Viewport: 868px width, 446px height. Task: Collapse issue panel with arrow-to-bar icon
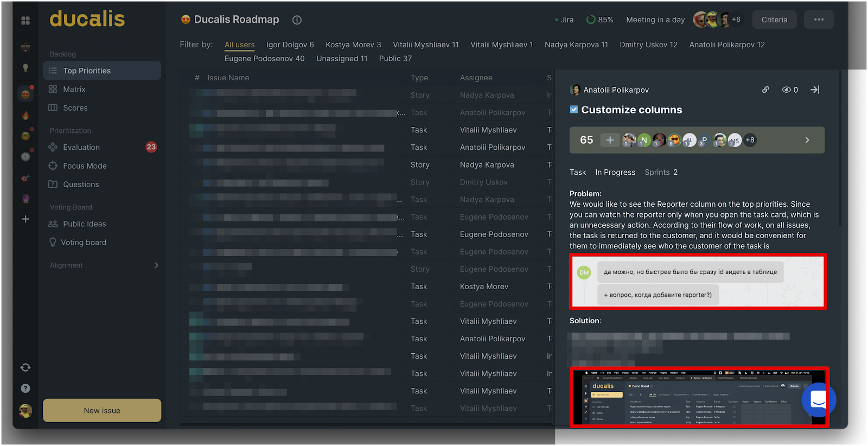click(815, 90)
